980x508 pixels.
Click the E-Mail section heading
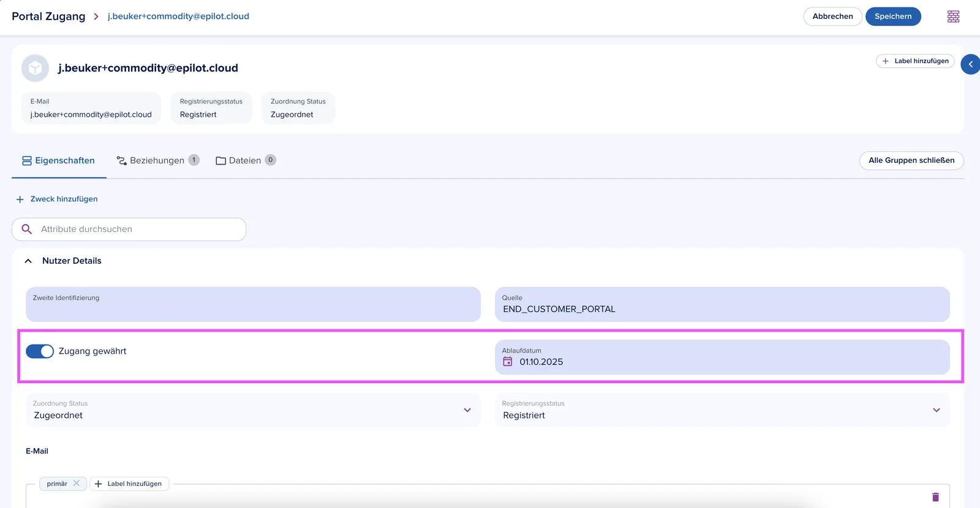pos(37,451)
